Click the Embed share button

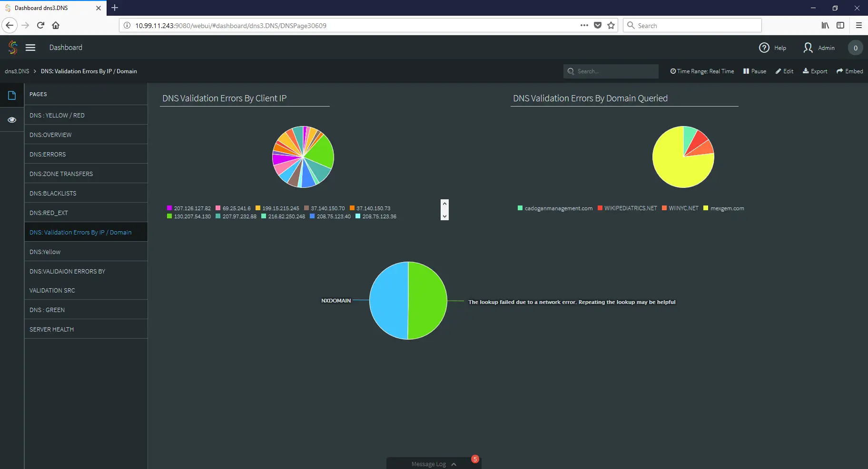[x=849, y=71]
